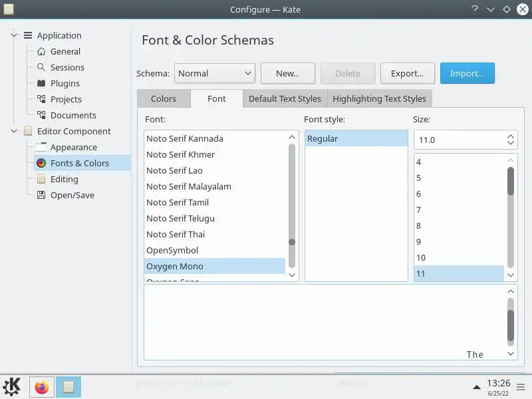Click the Documents tree icon

(x=41, y=115)
